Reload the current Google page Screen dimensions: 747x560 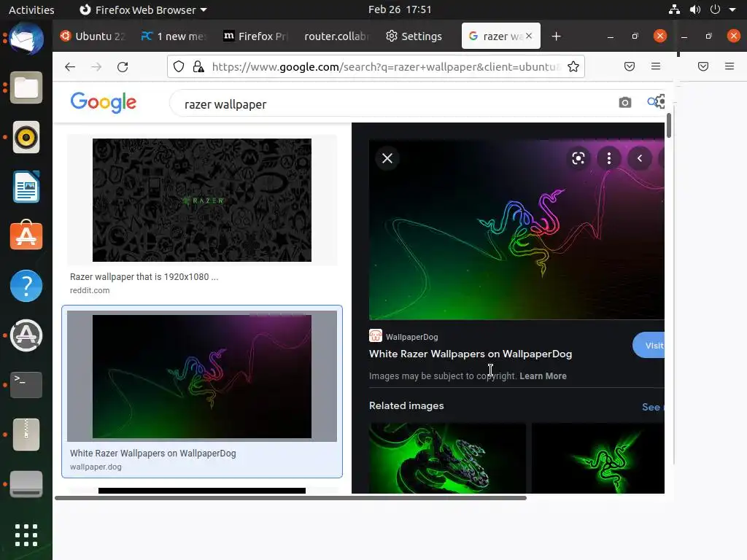(123, 66)
